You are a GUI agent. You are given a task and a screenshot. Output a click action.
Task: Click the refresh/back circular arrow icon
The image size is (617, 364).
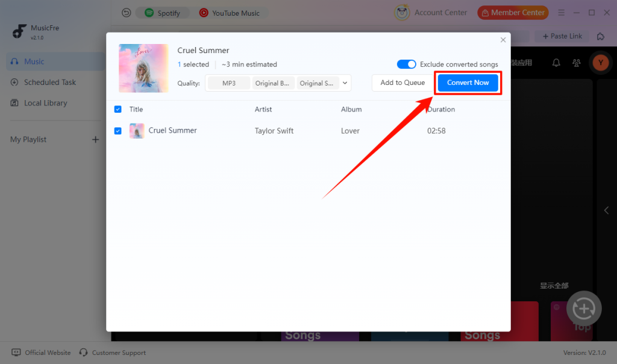pyautogui.click(x=127, y=13)
